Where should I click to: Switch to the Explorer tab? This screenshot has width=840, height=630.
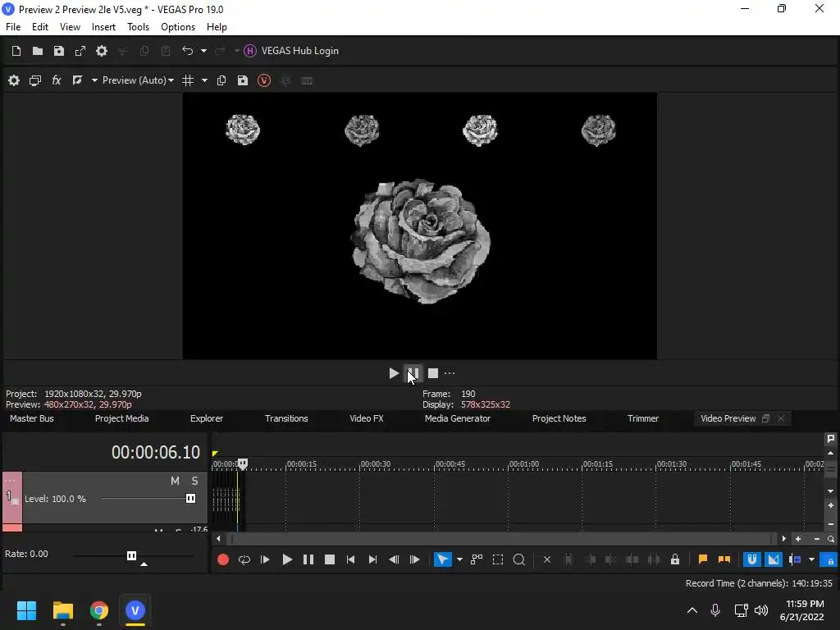click(206, 418)
